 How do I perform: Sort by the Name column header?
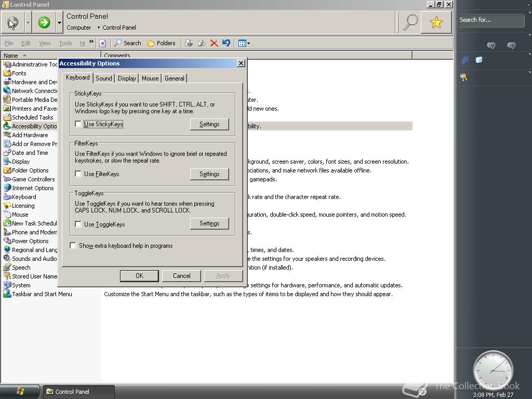point(51,55)
